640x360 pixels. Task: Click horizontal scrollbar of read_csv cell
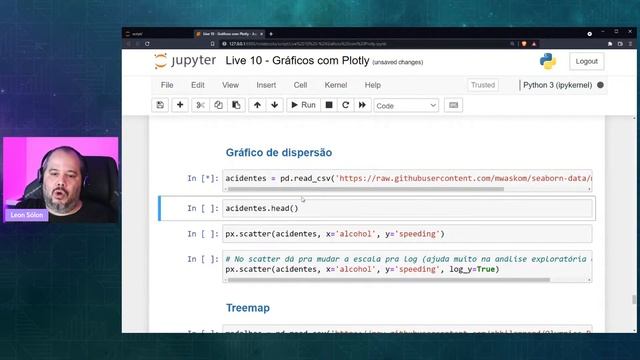pyautogui.click(x=366, y=189)
